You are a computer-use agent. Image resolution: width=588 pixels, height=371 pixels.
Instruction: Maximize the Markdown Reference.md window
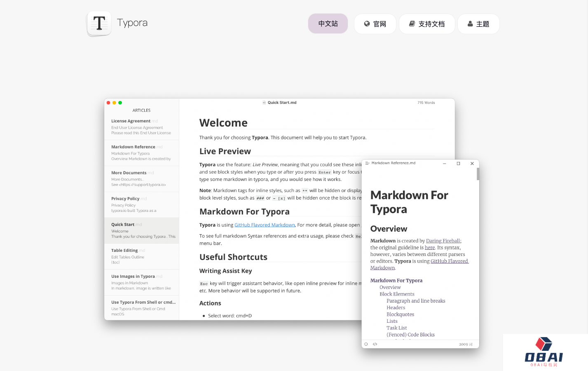pos(458,164)
